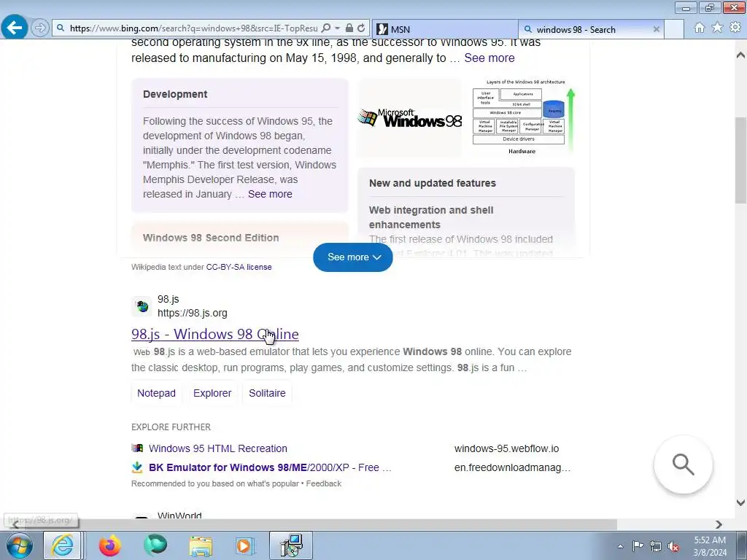
Task: Click the Bing search URL address field
Action: (x=193, y=28)
